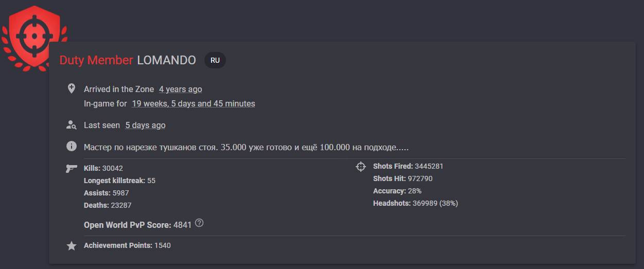Screen dimensions: 644x269
Task: Click the pistol icon beside Kills
Action: [x=72, y=168]
